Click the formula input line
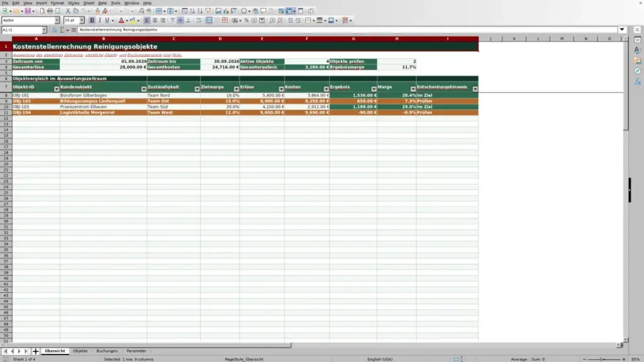The width and height of the screenshot is (644, 362). [347, 30]
